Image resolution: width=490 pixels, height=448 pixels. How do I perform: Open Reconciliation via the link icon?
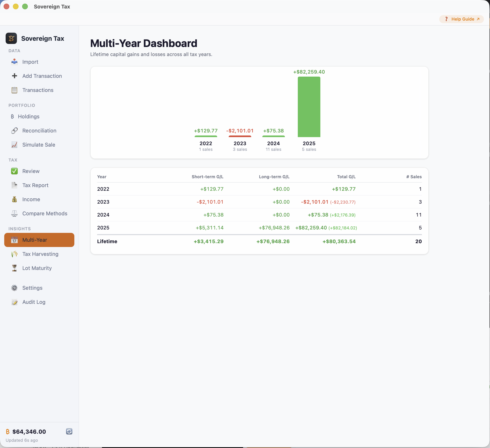pos(39,131)
